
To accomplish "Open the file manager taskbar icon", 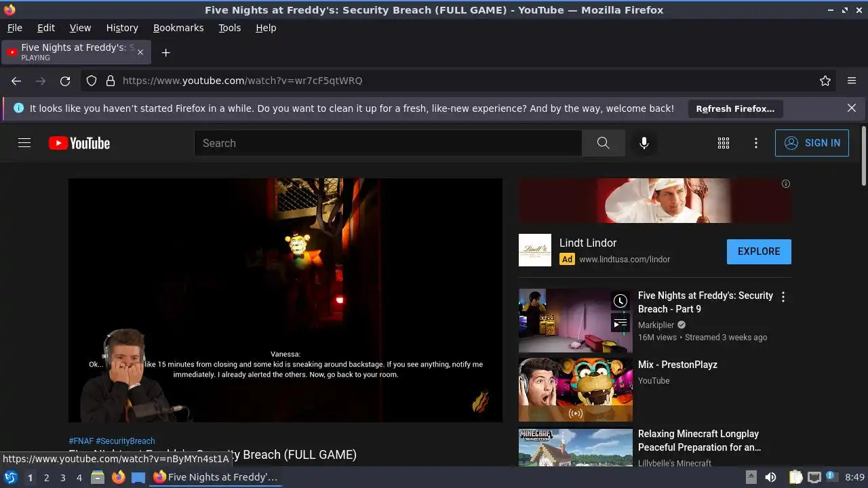I will [98, 477].
